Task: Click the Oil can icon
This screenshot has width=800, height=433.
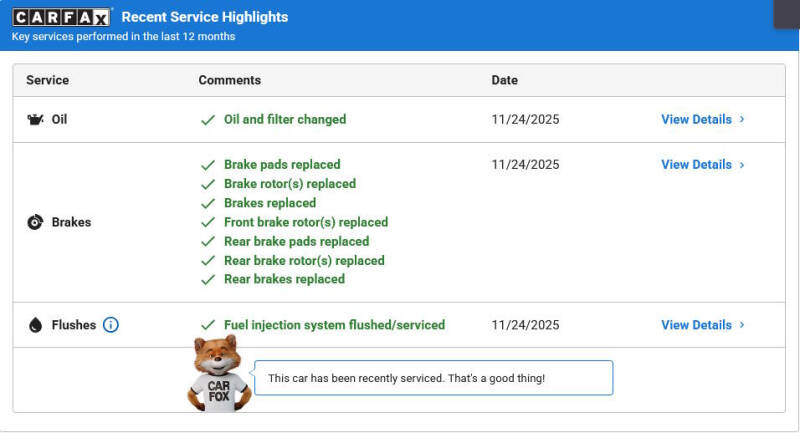Action: point(35,120)
